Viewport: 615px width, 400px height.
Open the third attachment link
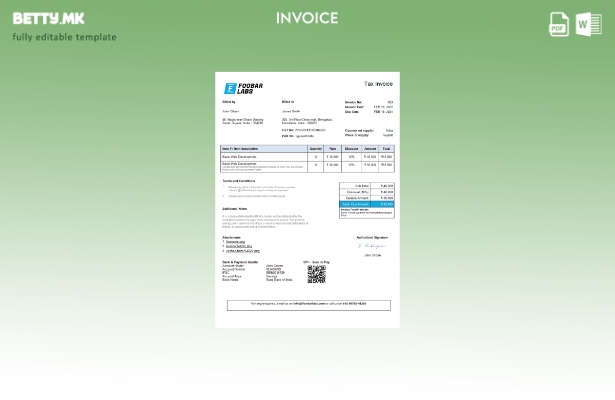242,251
